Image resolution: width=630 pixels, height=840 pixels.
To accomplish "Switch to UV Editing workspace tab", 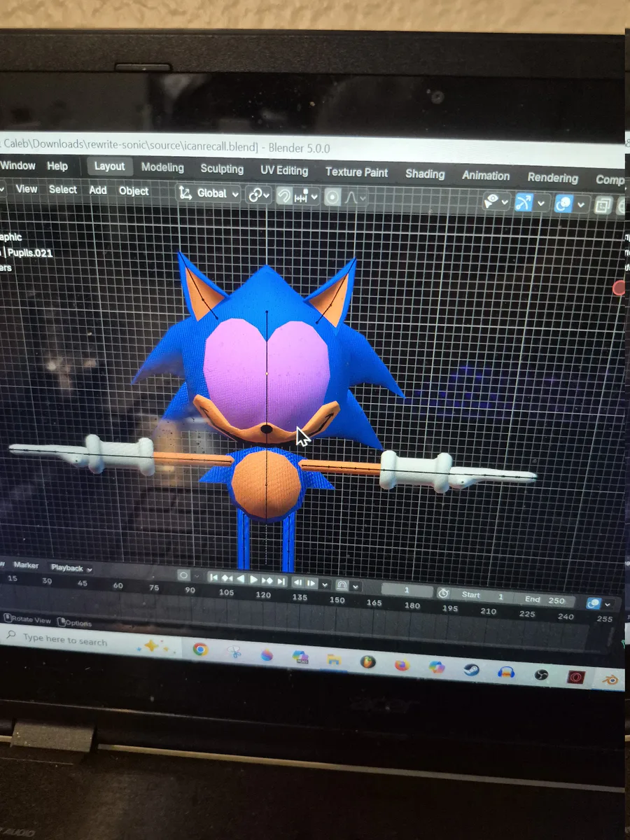I will [284, 171].
